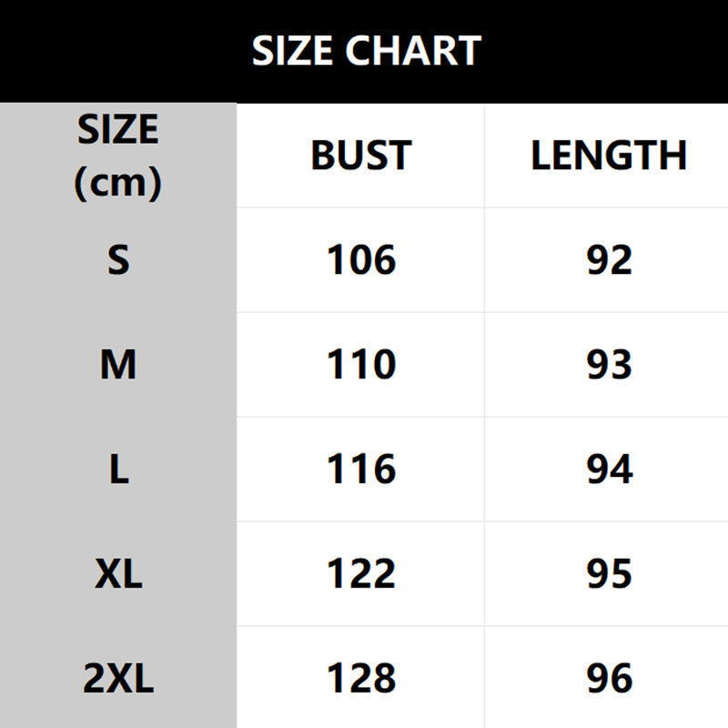Click the SIZE CHART title
Screen dimensions: 728x728
[x=366, y=51]
